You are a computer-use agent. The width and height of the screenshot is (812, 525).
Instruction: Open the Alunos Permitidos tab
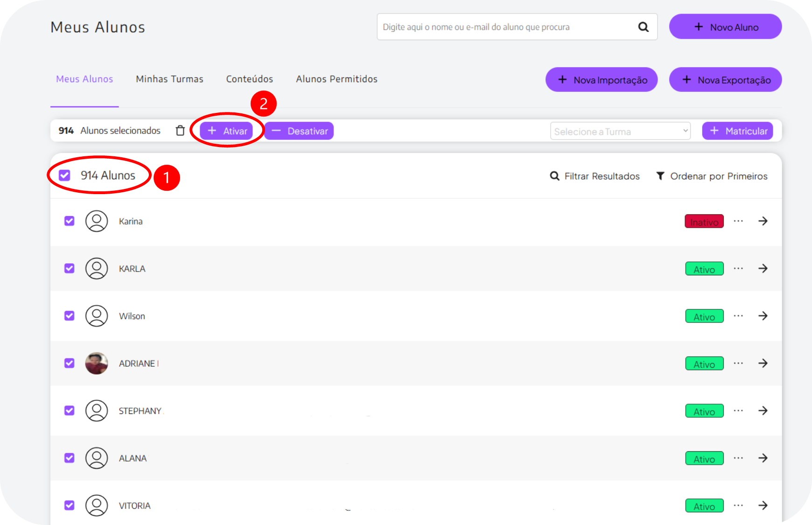point(336,79)
